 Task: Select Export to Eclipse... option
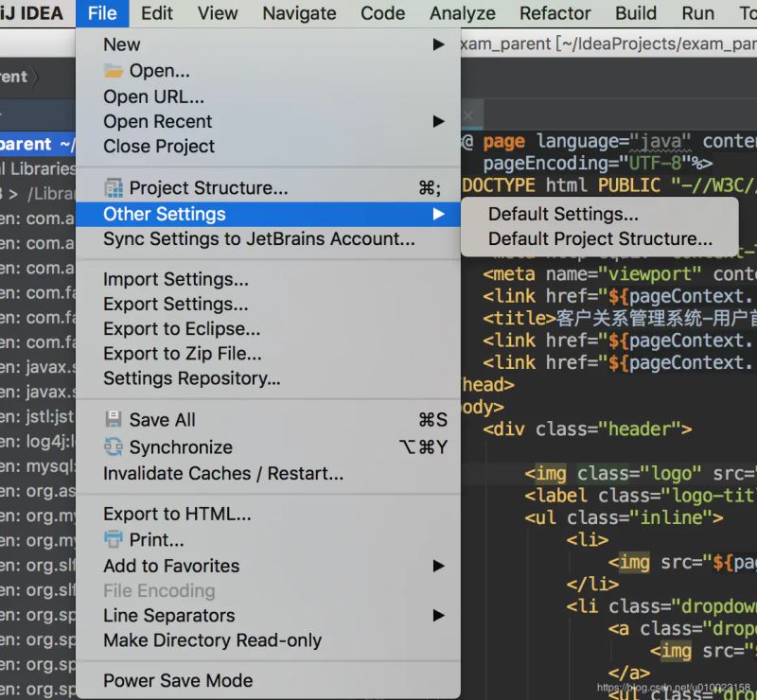[182, 329]
